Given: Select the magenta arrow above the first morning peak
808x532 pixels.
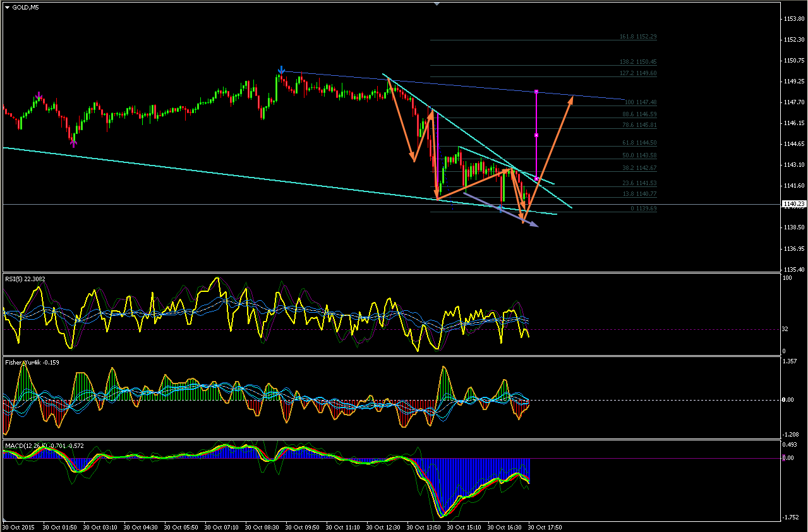Looking at the screenshot, I should [39, 96].
